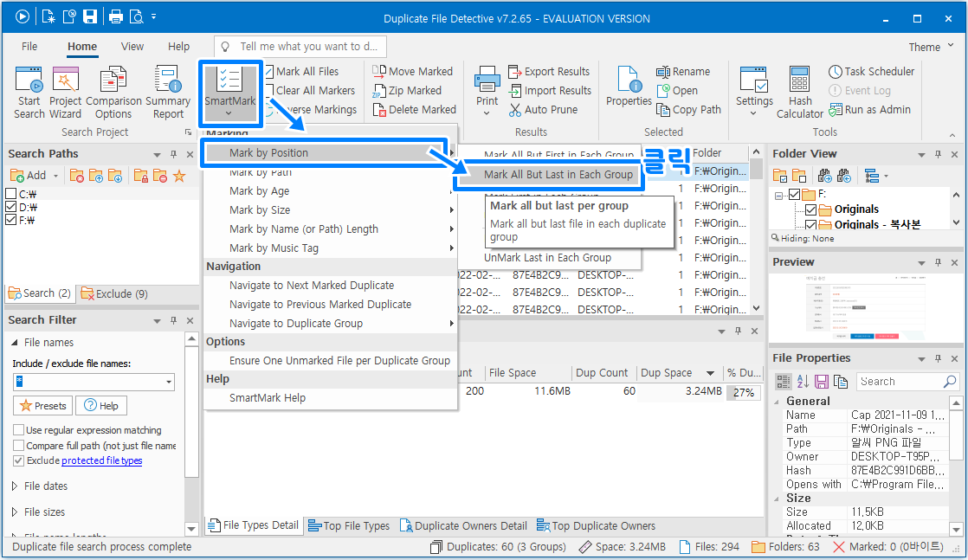
Task: Open file Properties from ribbon
Action: [x=629, y=87]
